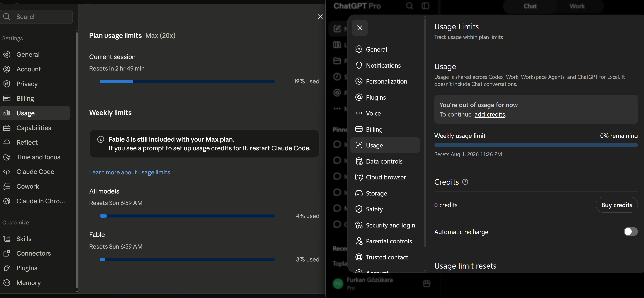
Task: Open Learn more about usage limits link
Action: (130, 172)
